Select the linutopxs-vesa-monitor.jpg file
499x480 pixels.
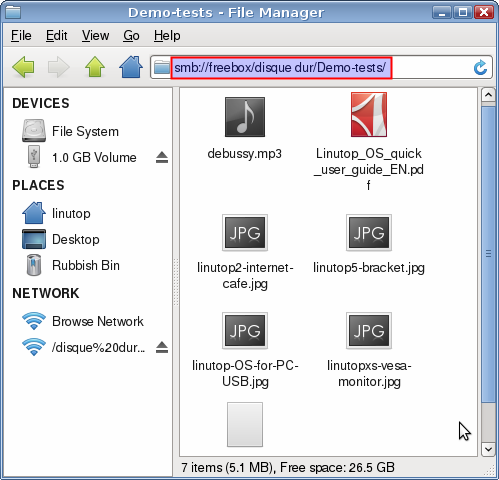369,350
